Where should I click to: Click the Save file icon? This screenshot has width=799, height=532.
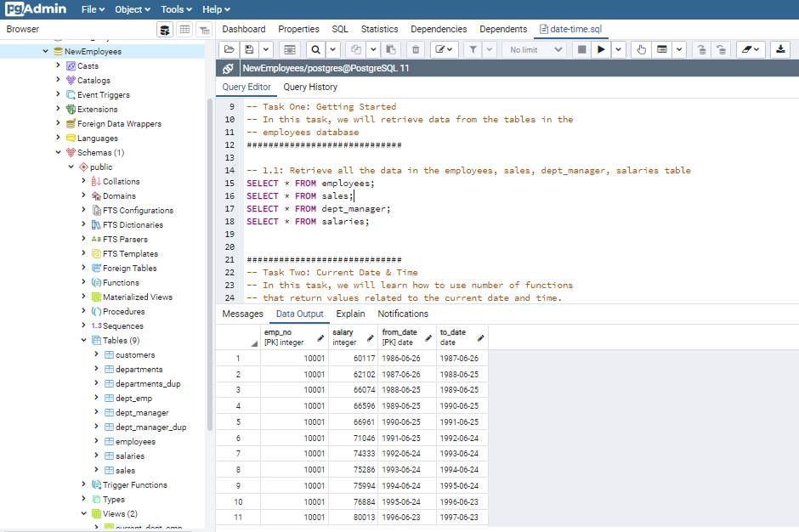pos(249,50)
